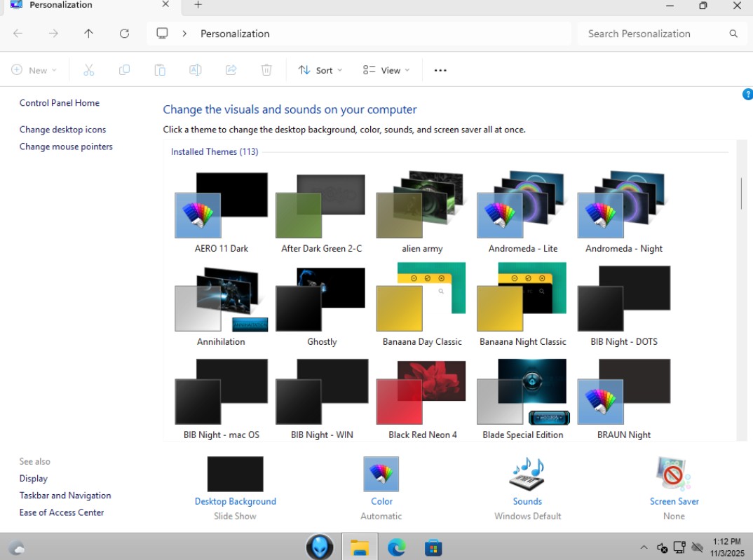Open Microsoft Edge from the taskbar
This screenshot has height=560, width=753.
click(x=396, y=547)
